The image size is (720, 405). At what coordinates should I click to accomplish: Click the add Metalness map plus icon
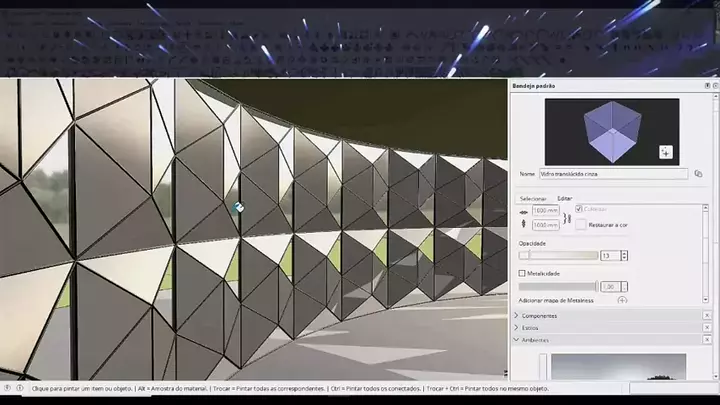point(622,300)
